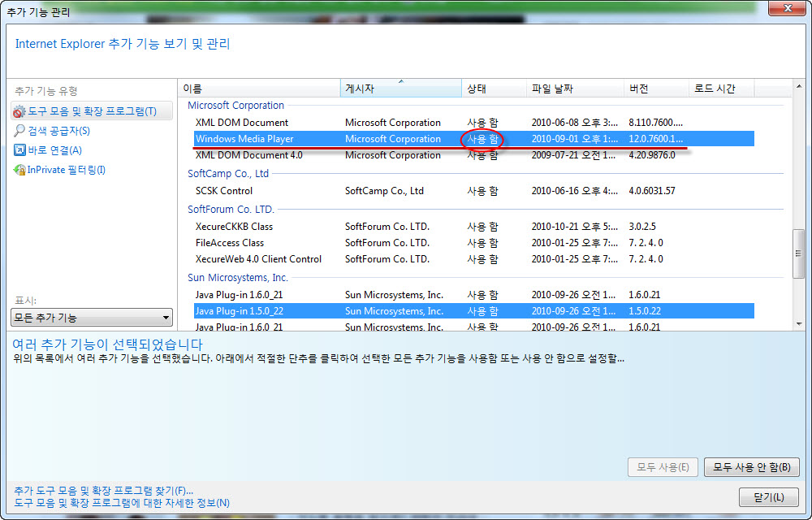Click the 모두 사용(E) button
Viewport: 812px width, 520px height.
click(663, 467)
